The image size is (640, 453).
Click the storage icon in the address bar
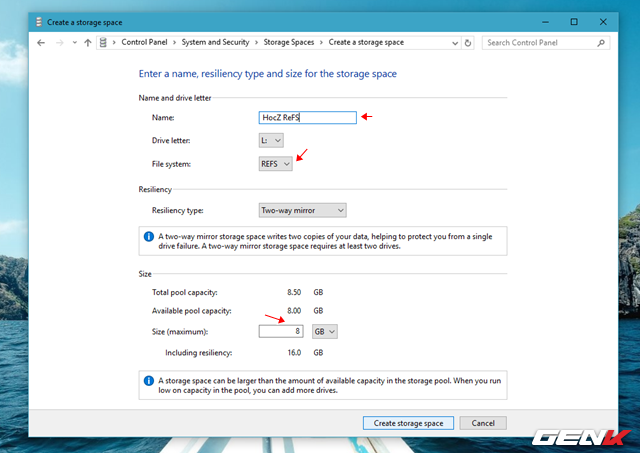[x=103, y=42]
